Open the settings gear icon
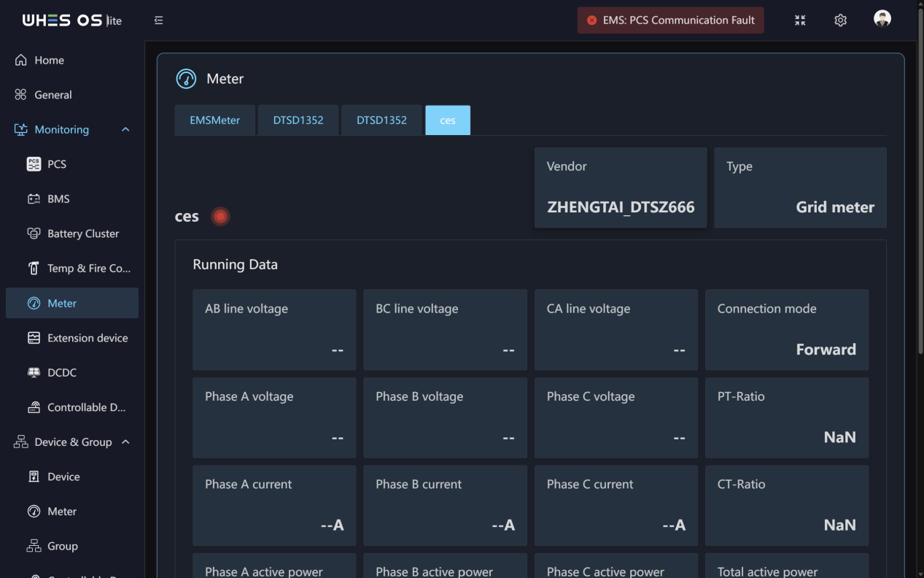The width and height of the screenshot is (924, 578). click(840, 20)
